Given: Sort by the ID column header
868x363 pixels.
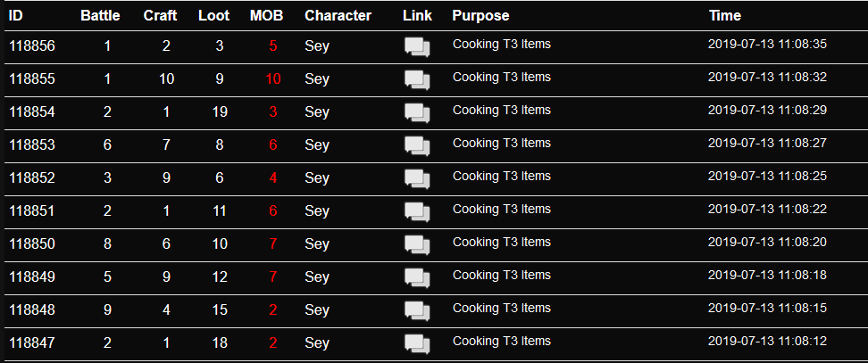Looking at the screenshot, I should [x=16, y=16].
